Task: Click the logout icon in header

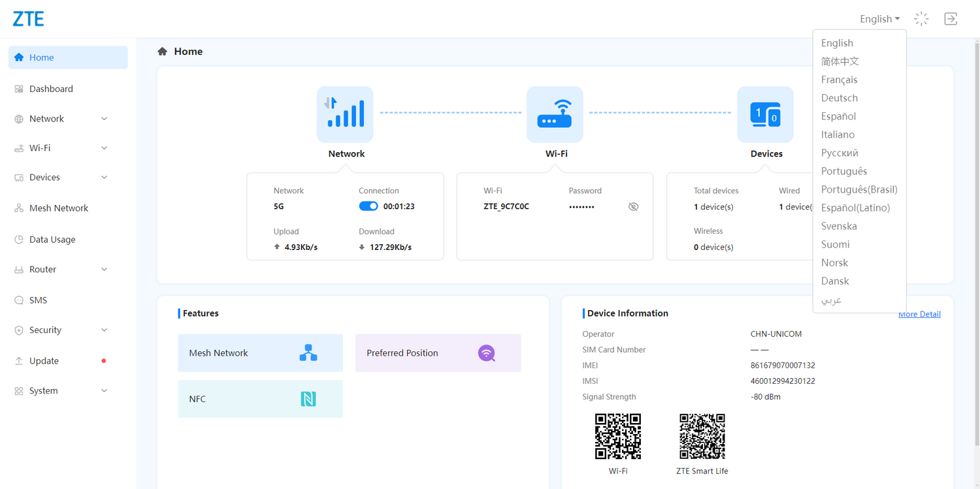Action: [x=951, y=19]
